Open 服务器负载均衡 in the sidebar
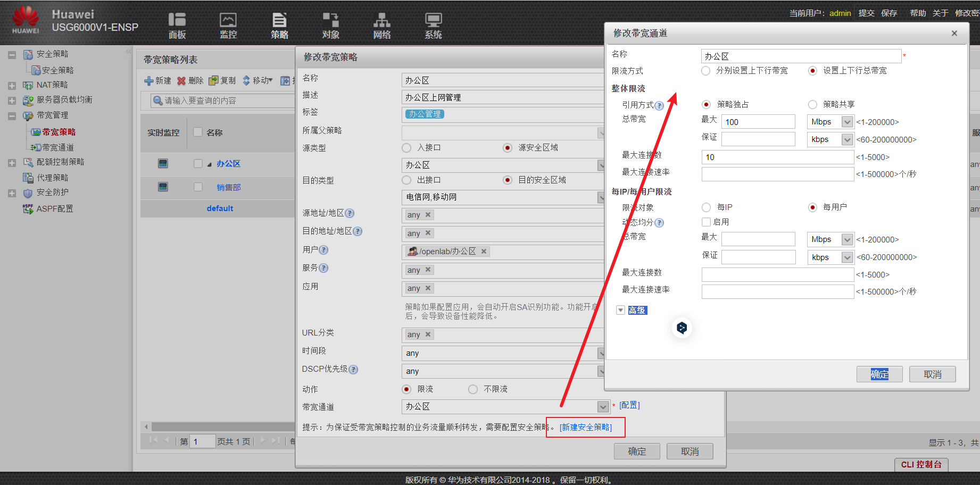 click(64, 99)
